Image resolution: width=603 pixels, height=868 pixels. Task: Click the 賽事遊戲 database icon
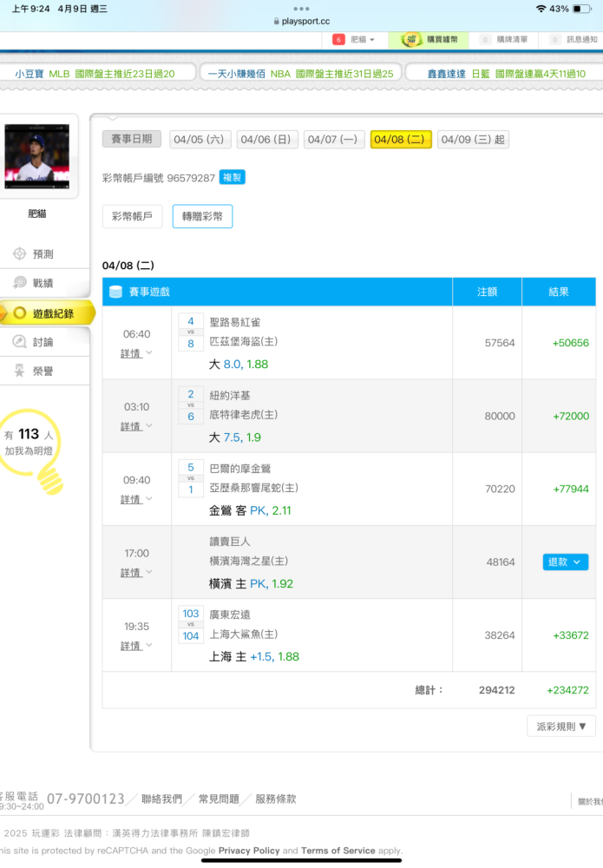(115, 293)
